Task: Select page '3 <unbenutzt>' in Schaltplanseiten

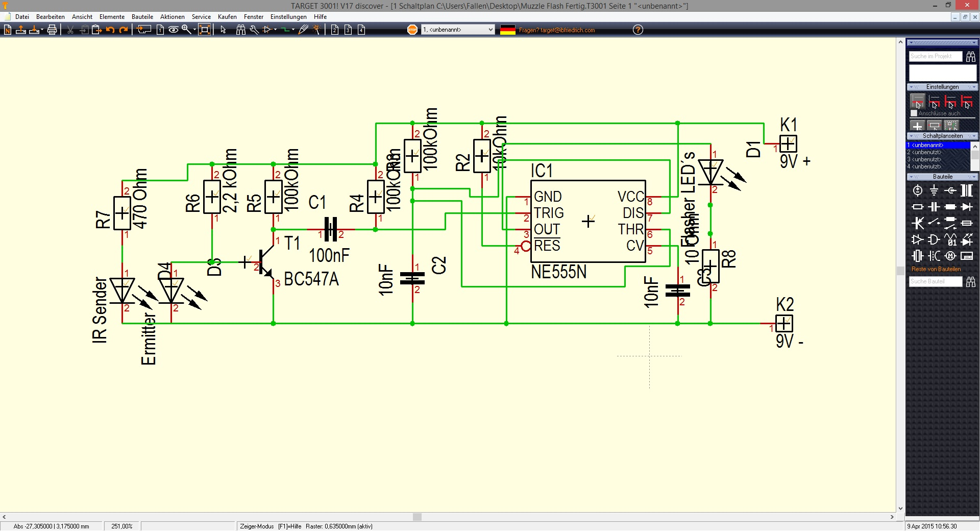Action: point(938,159)
